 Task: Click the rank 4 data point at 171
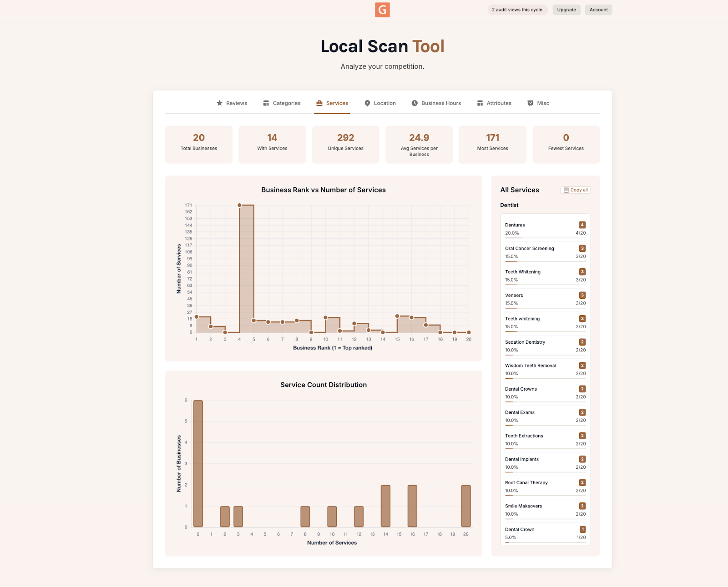239,205
